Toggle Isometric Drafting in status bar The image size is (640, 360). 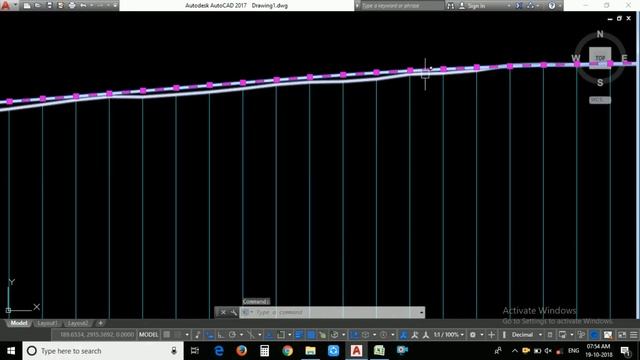[251, 335]
